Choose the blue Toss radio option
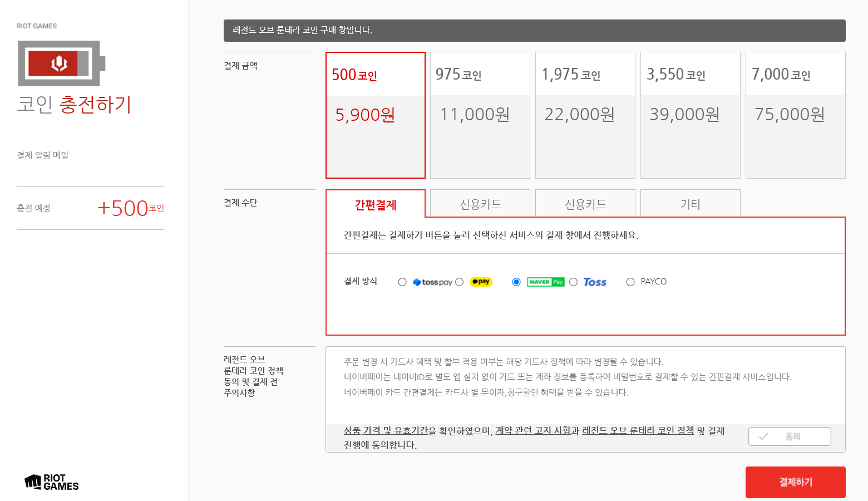 coord(574,282)
